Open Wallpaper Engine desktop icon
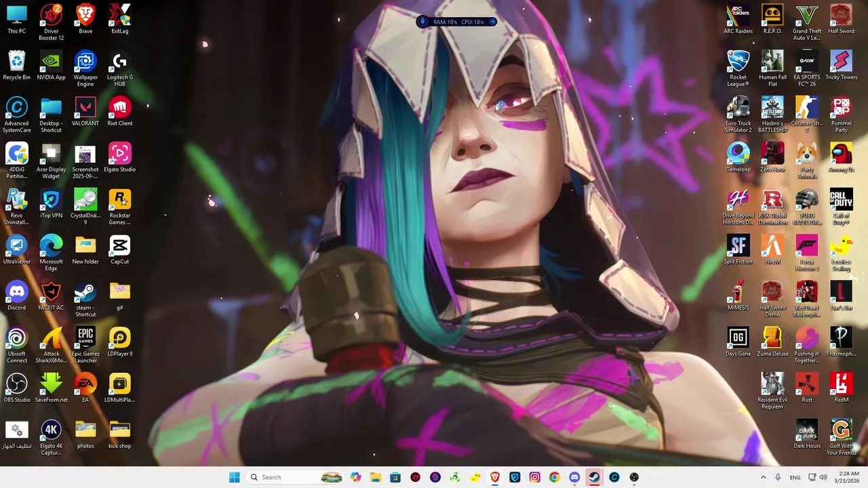The height and width of the screenshot is (488, 868). (x=85, y=68)
